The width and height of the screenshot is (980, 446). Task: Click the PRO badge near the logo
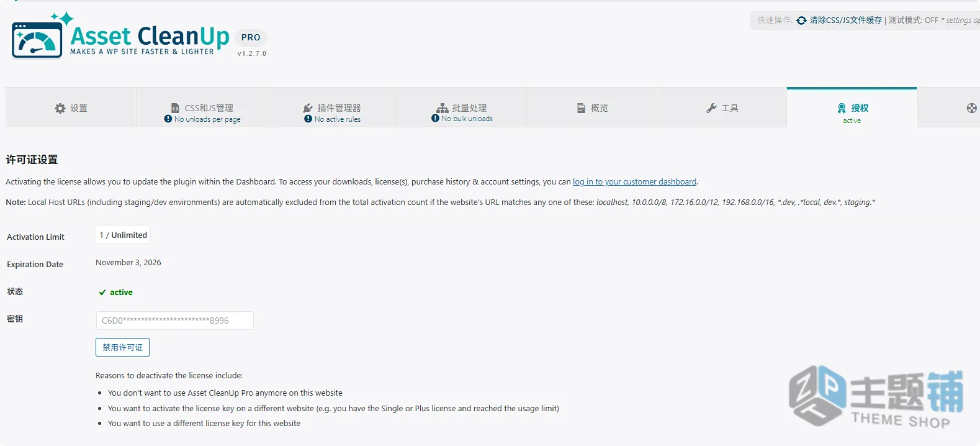[x=251, y=37]
